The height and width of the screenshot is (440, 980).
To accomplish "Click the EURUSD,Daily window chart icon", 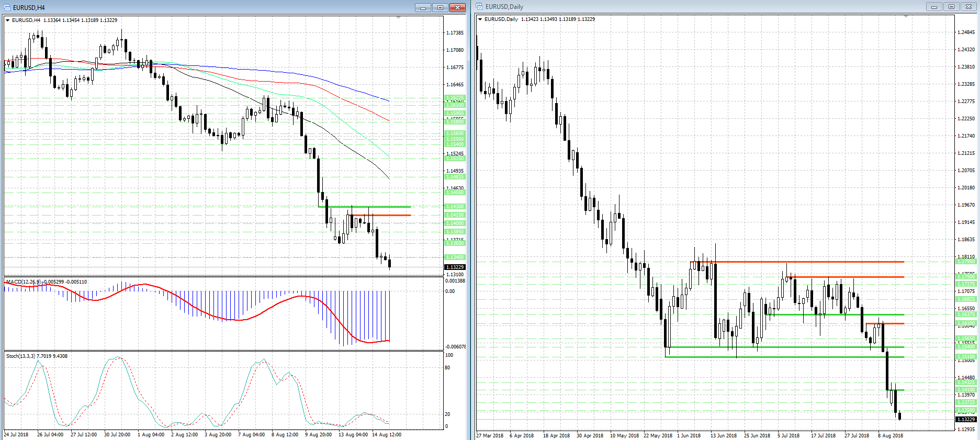I will click(479, 7).
